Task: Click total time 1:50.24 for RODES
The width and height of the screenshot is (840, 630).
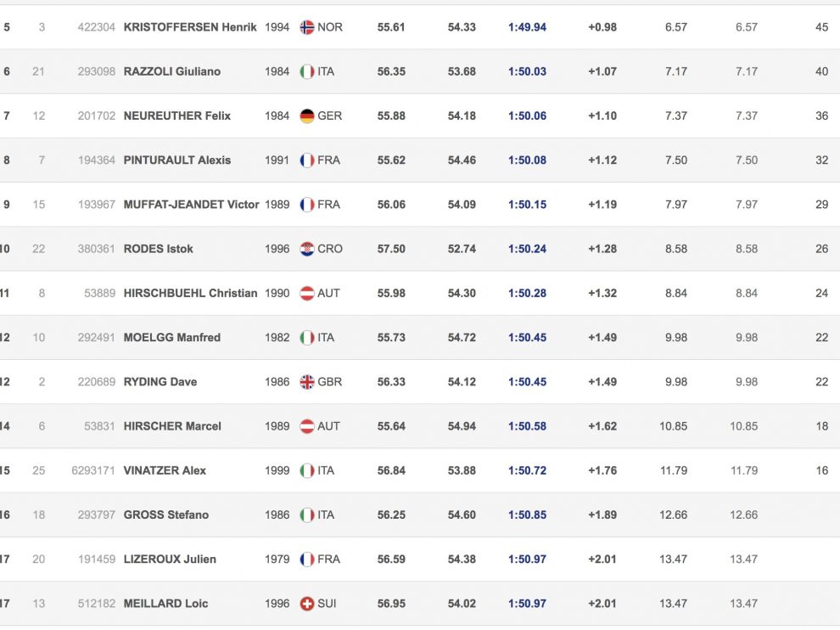Action: 527,249
